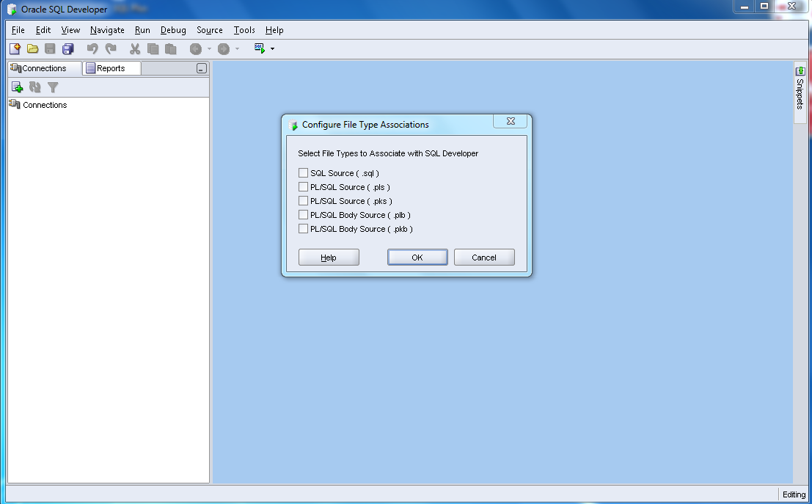Open the Help menu
This screenshot has width=812, height=504.
coord(274,30)
